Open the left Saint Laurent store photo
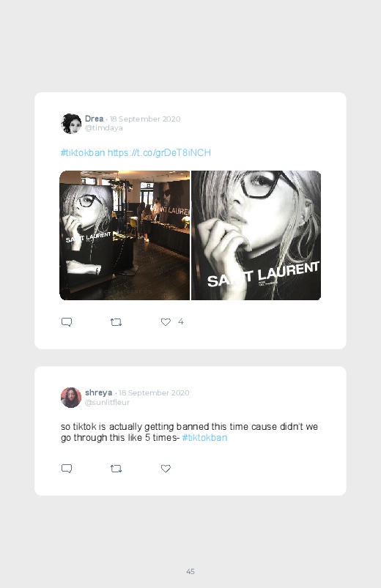This screenshot has width=381, height=588. [x=125, y=235]
